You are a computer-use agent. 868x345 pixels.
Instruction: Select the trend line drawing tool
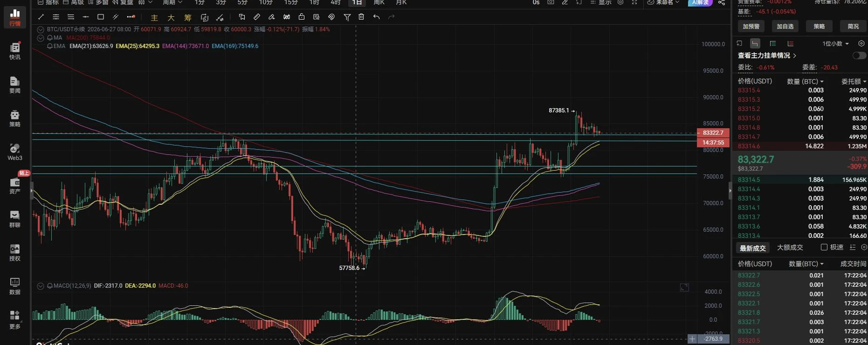pyautogui.click(x=41, y=17)
